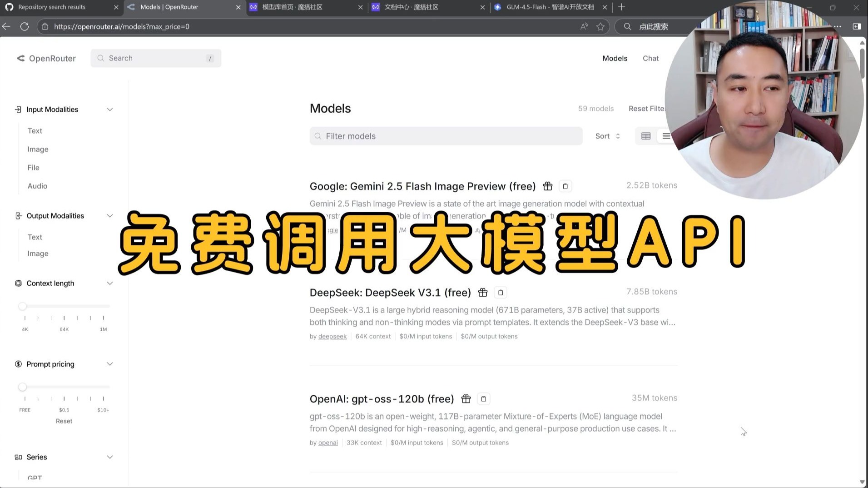Open the Chat nav item
Viewport: 868px width, 488px height.
[x=650, y=58]
